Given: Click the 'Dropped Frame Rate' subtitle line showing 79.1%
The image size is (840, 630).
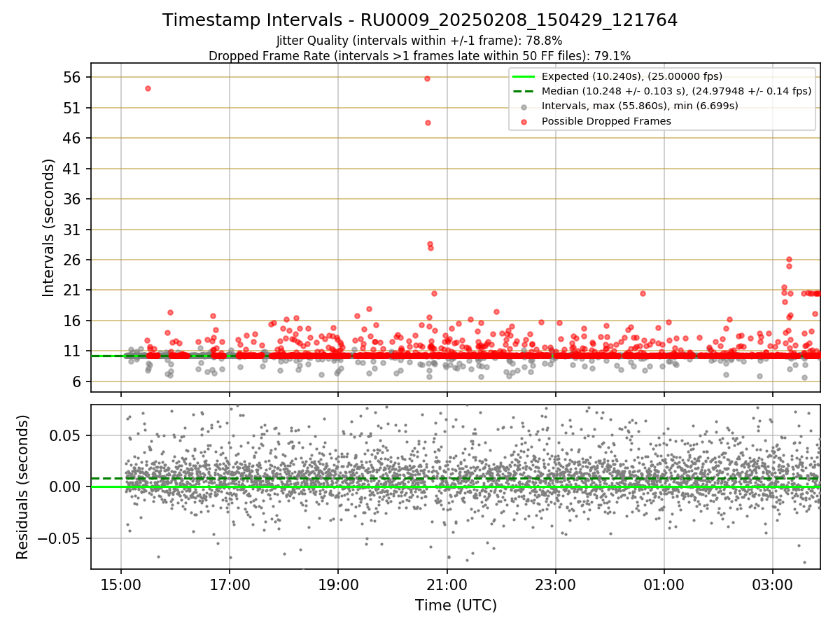Looking at the screenshot, I should coord(419,56).
